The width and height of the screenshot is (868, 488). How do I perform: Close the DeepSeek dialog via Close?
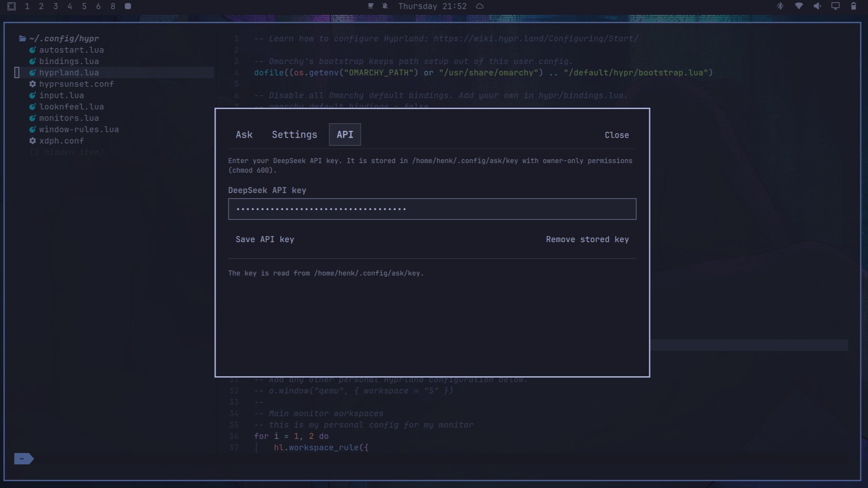616,135
